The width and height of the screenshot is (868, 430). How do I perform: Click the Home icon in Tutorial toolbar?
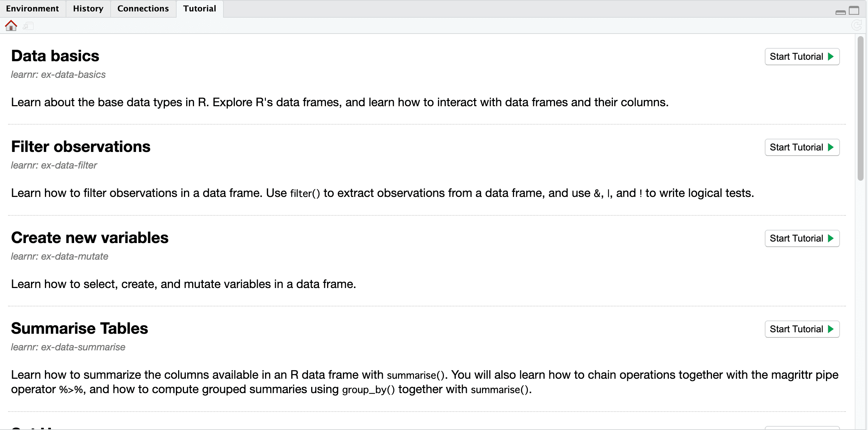click(11, 25)
